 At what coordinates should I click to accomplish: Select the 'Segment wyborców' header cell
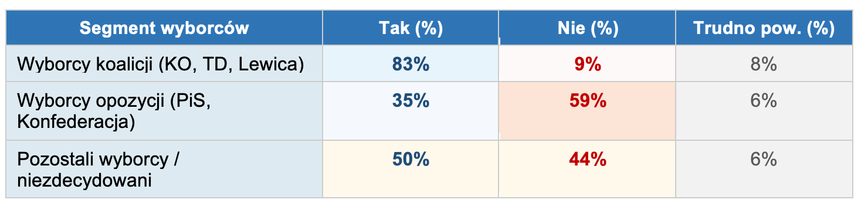(164, 28)
